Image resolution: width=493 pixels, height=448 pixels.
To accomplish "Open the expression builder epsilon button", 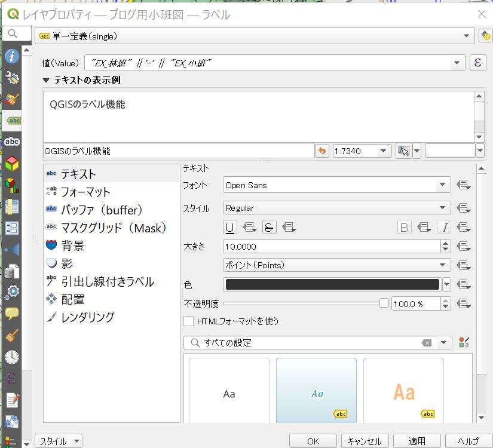I will coord(477,63).
